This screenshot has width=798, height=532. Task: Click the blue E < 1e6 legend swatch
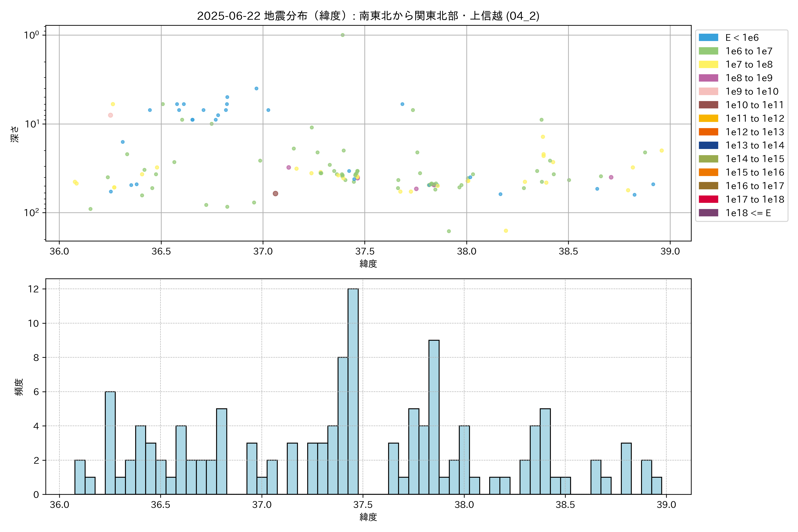tap(708, 38)
